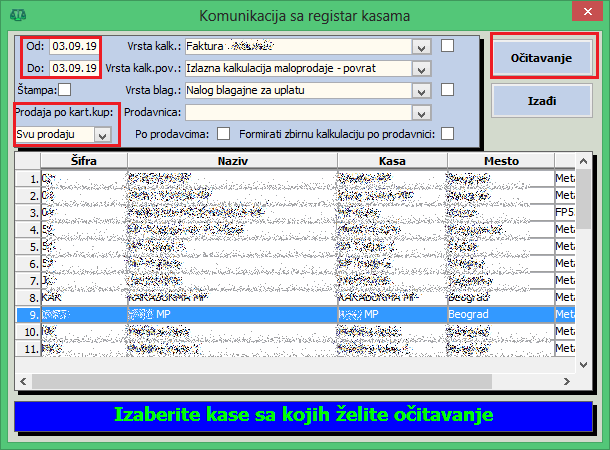This screenshot has height=450, width=610.
Task: Toggle checkbox next to Vrsta kalk. field
Action: click(448, 46)
